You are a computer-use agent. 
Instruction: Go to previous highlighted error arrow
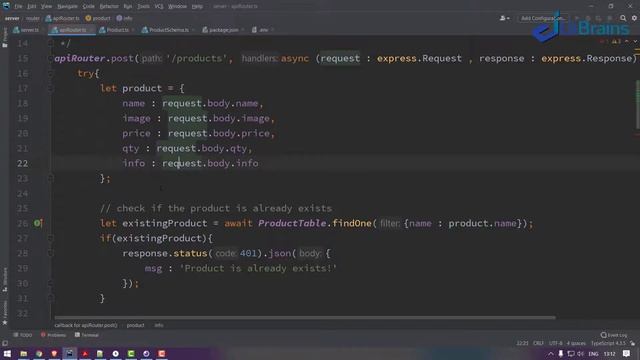point(627,41)
